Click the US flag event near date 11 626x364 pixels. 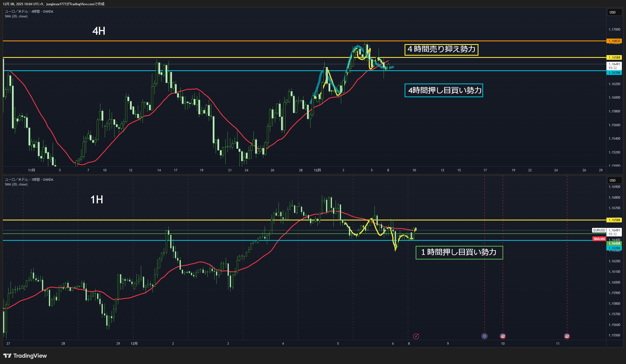567,336
